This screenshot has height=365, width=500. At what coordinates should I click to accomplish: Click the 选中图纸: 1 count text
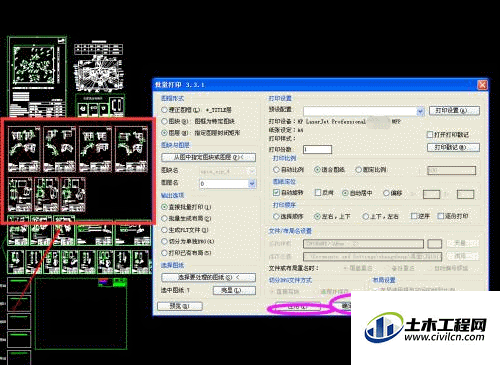pyautogui.click(x=175, y=290)
